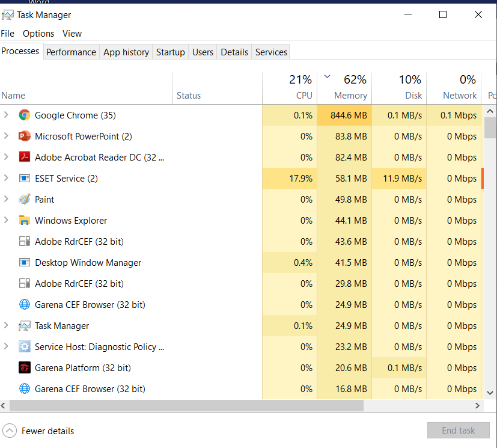The image size is (497, 448).
Task: Open the View menu
Action: click(72, 34)
